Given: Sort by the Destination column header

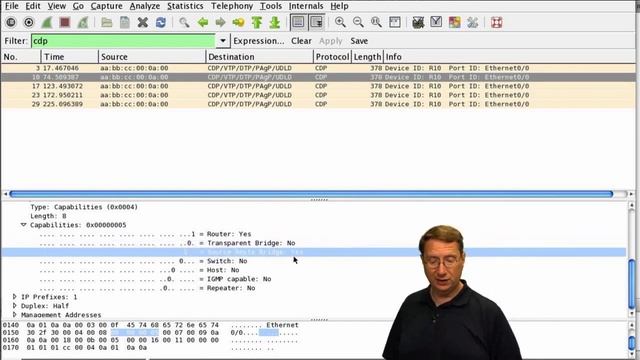Looking at the screenshot, I should [x=260, y=57].
